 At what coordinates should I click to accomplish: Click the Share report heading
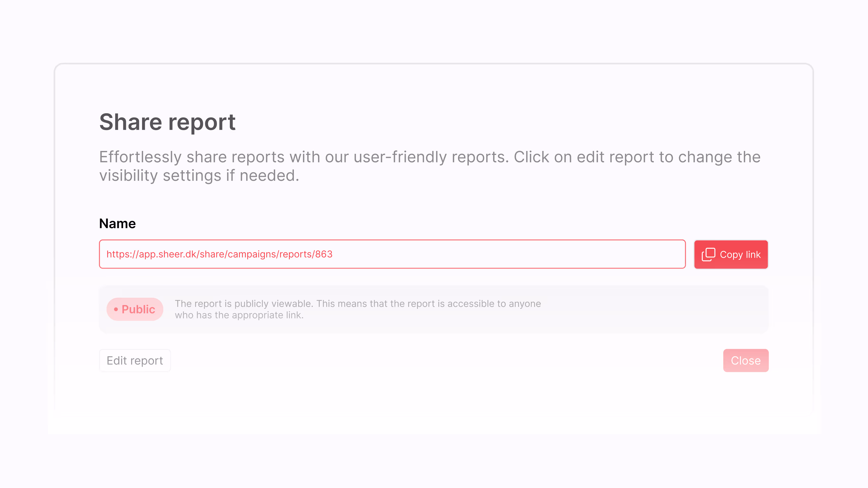point(167,122)
